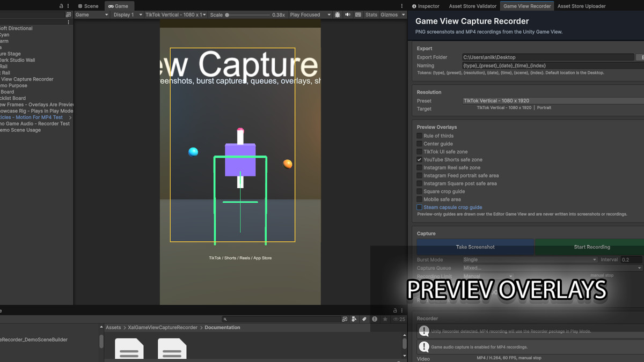Enable the TikTok UI safe zone overlay
Image resolution: width=644 pixels, height=362 pixels.
pyautogui.click(x=420, y=152)
